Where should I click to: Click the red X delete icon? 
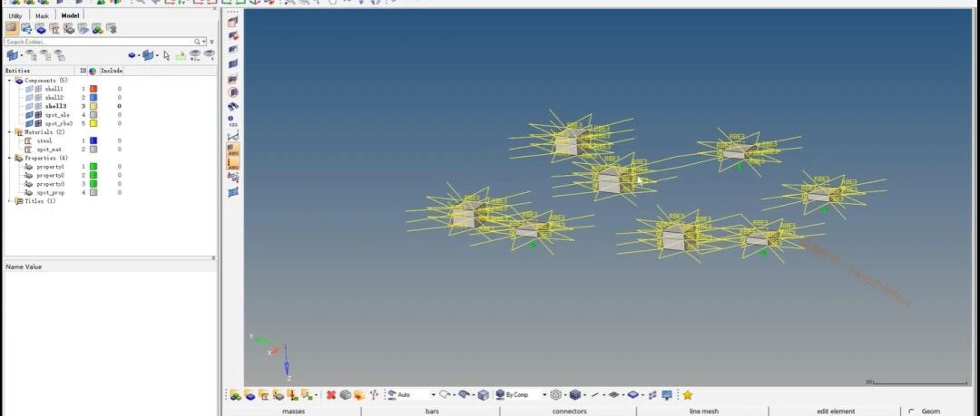click(x=331, y=395)
